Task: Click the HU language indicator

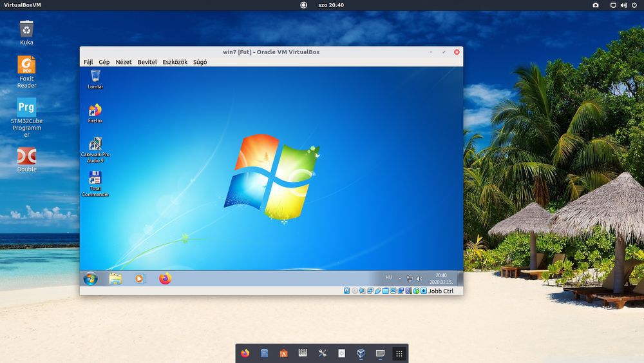Action: [388, 278]
